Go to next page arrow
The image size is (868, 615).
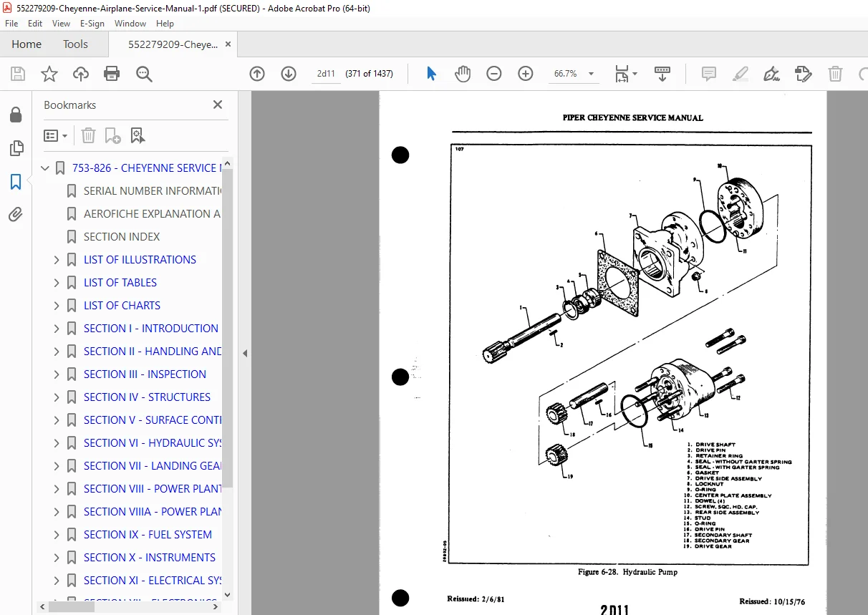tap(289, 74)
